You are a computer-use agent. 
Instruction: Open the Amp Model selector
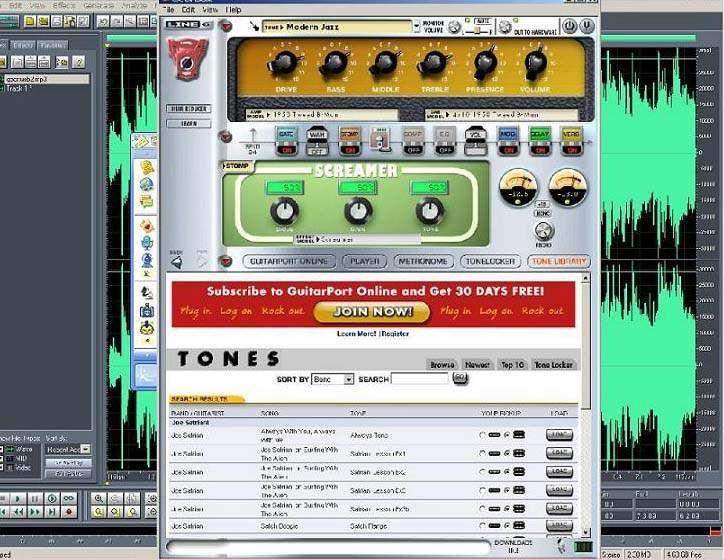coord(322,114)
